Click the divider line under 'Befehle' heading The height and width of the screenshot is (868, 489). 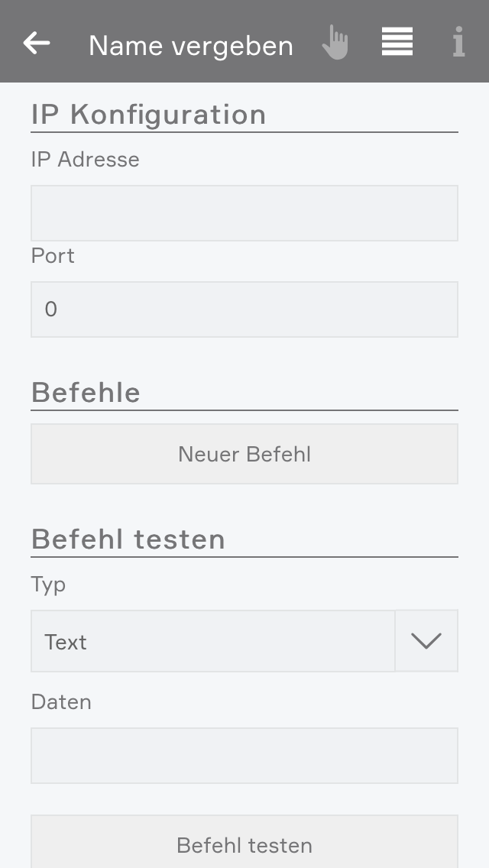[x=244, y=411]
